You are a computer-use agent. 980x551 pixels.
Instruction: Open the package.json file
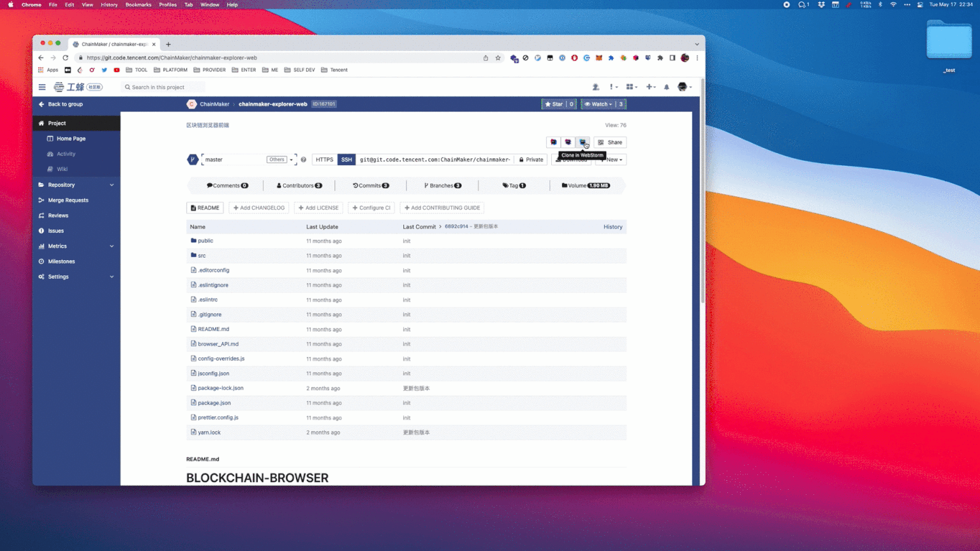tap(214, 403)
